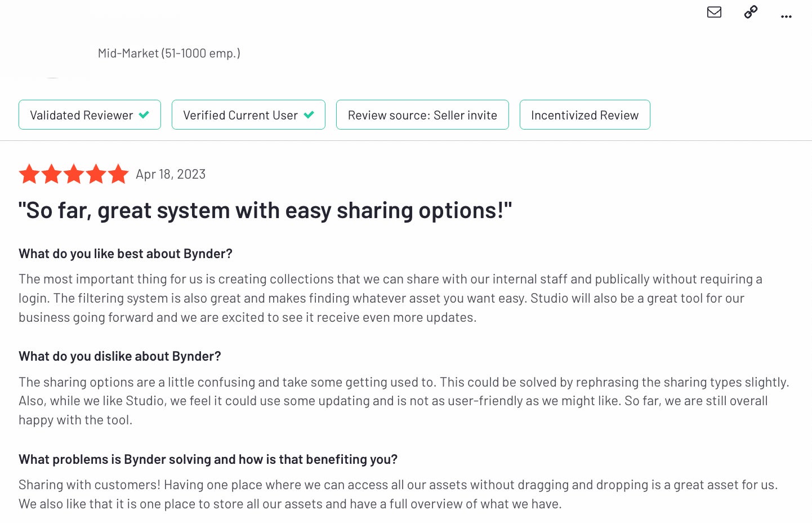812x523 pixels.
Task: Click the third orange rating star
Action: click(74, 174)
